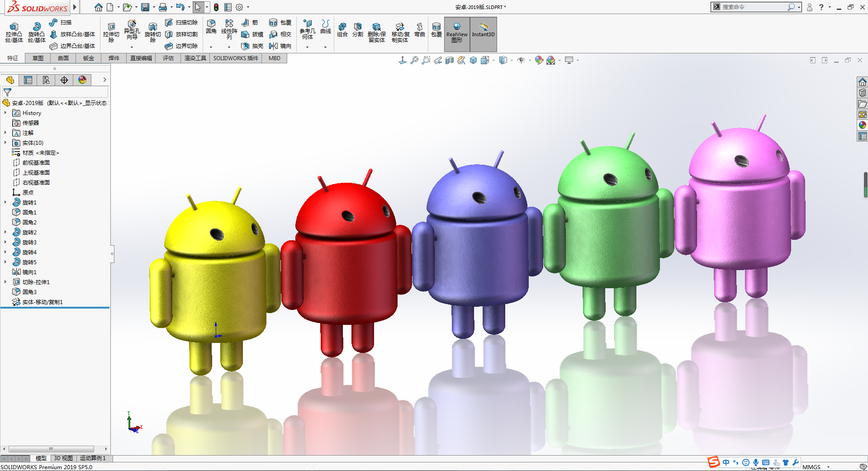868x471 pixels.
Task: Open the dropdown arrow next to Save
Action: [x=154, y=7]
